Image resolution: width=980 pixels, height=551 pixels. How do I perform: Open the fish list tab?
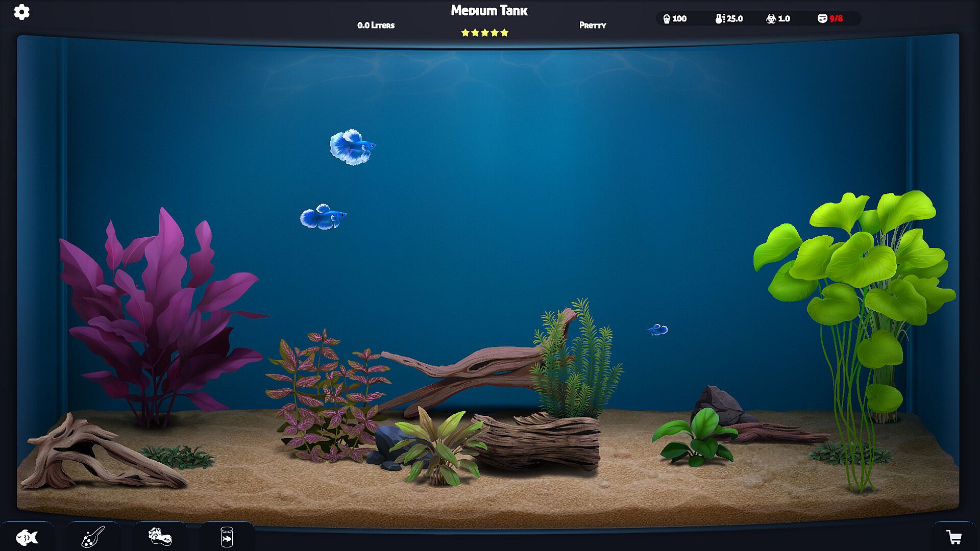pos(27,537)
